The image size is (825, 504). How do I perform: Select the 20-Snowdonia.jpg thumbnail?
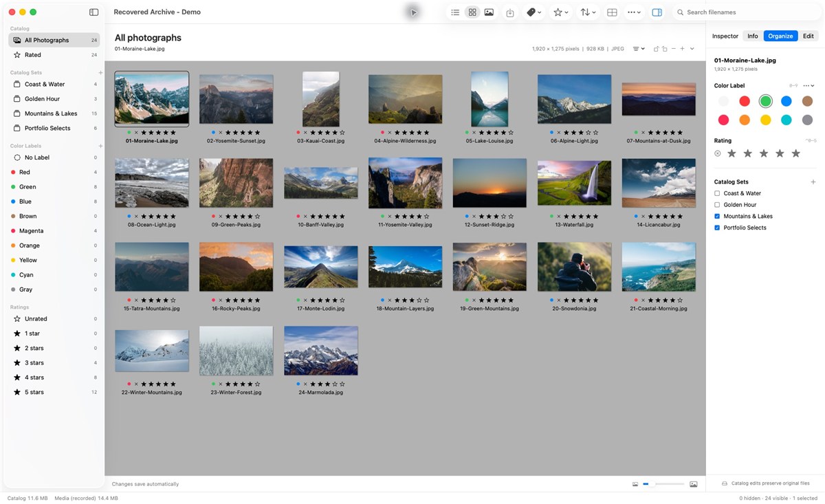573,267
